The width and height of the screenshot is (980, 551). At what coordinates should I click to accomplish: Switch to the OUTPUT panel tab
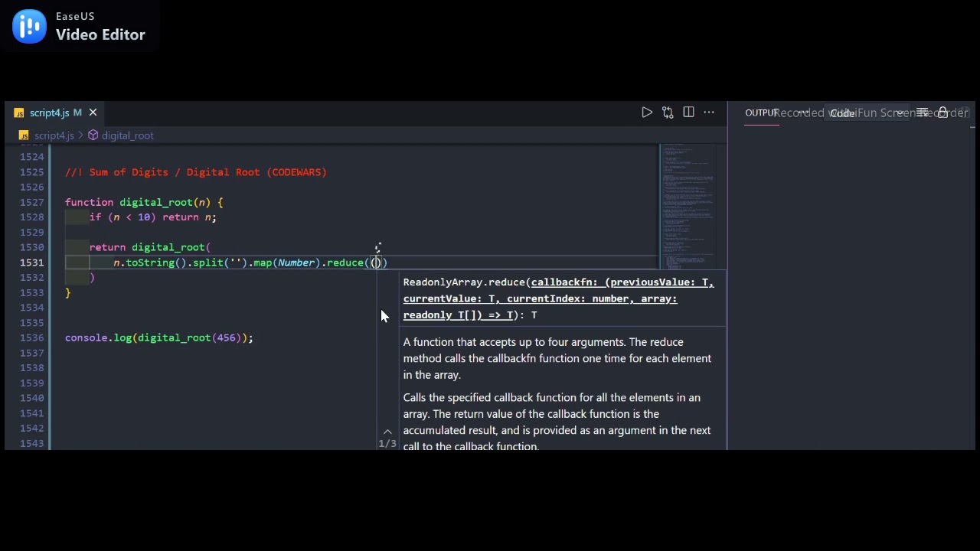(x=761, y=112)
